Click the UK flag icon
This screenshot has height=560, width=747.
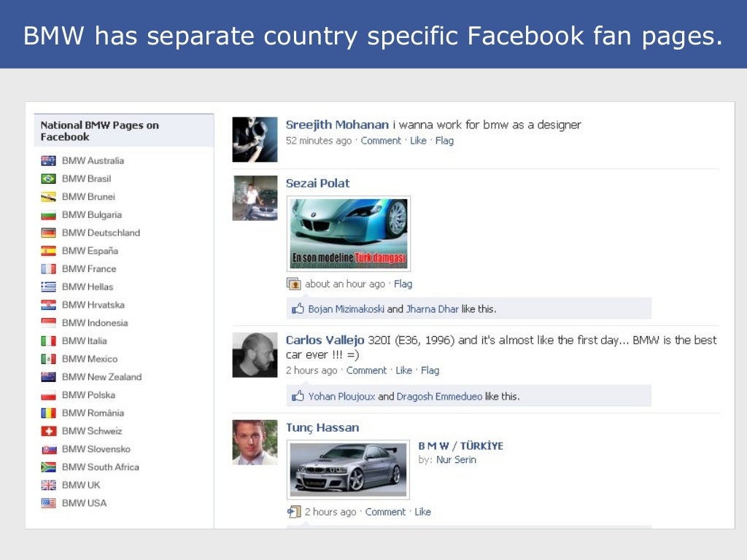(48, 485)
